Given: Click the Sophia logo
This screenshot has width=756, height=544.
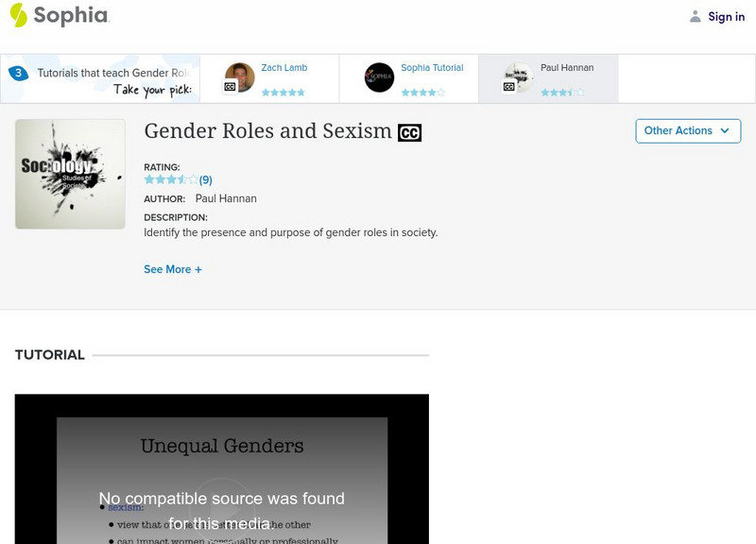Looking at the screenshot, I should coord(60,15).
